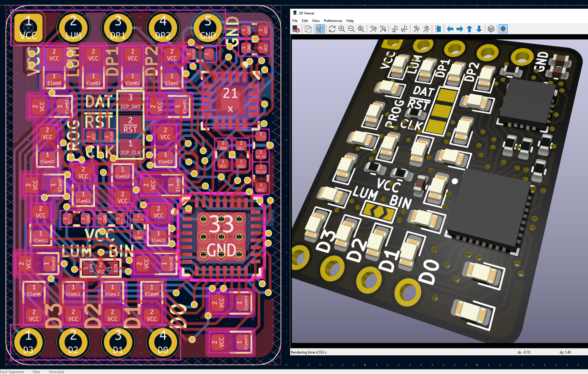The height and width of the screenshot is (374, 588).
Task: Click the Redraw view icon
Action: (x=332, y=29)
